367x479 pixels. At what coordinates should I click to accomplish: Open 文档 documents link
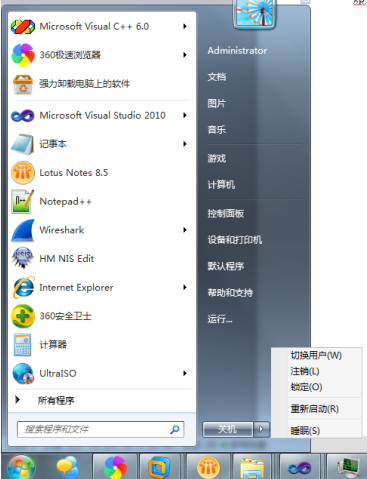coord(217,77)
